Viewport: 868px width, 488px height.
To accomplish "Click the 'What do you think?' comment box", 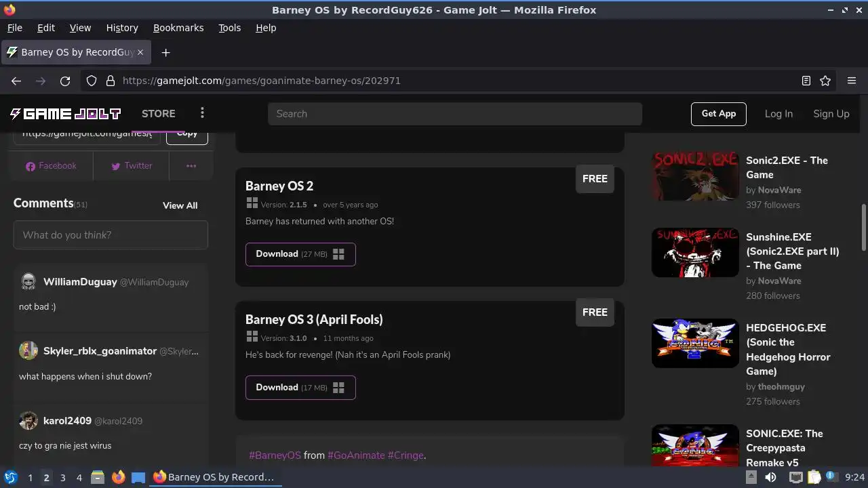I will pyautogui.click(x=111, y=235).
